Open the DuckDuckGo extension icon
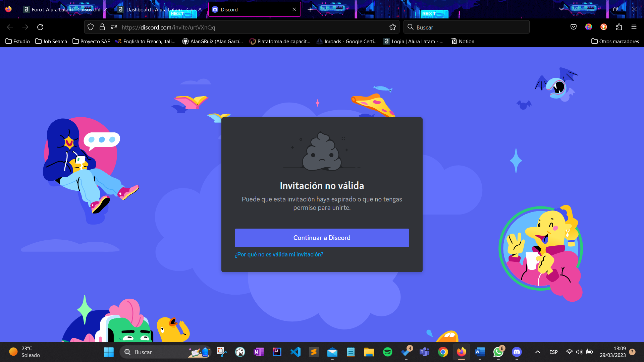Viewport: 644px width, 362px height. (x=604, y=27)
